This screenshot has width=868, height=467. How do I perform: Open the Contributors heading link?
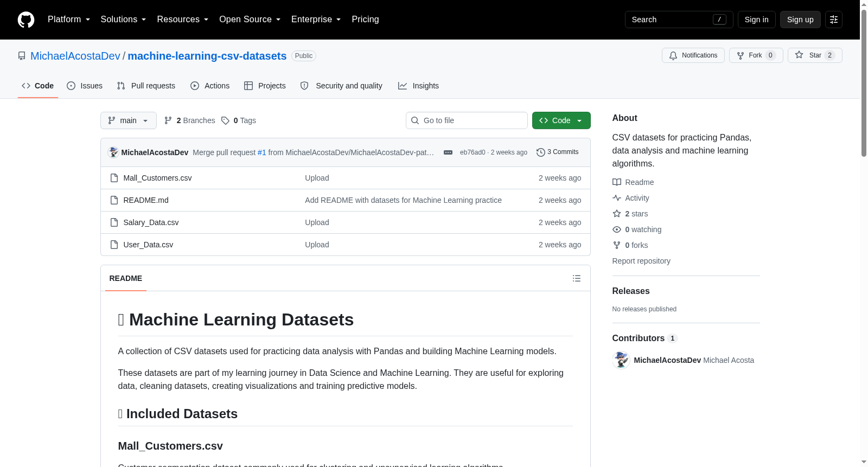[x=645, y=338]
